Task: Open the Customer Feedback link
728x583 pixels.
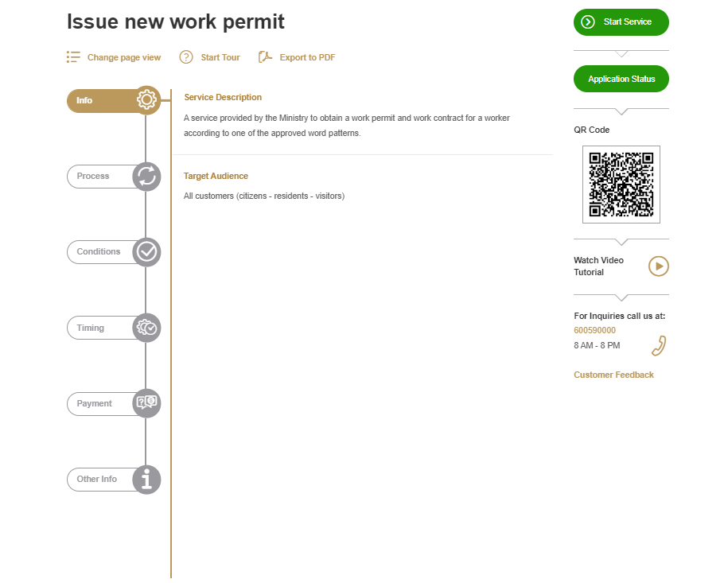Action: (613, 375)
